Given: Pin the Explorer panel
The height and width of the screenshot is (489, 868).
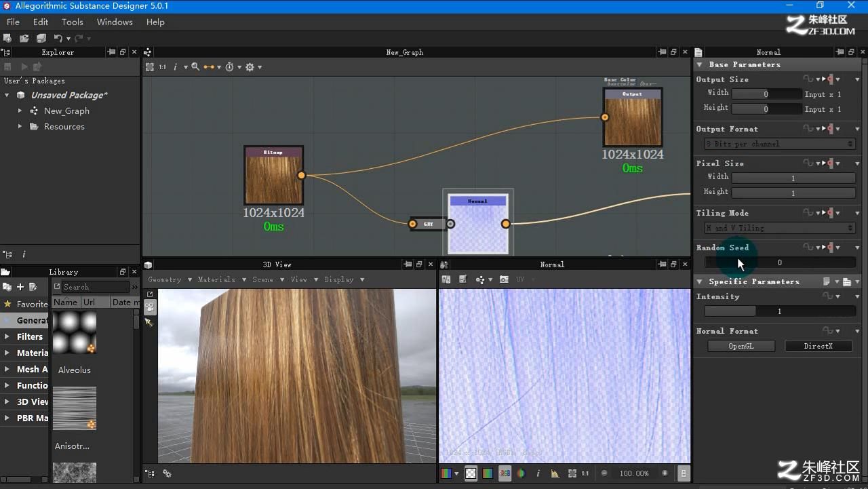Looking at the screenshot, I should pos(111,52).
